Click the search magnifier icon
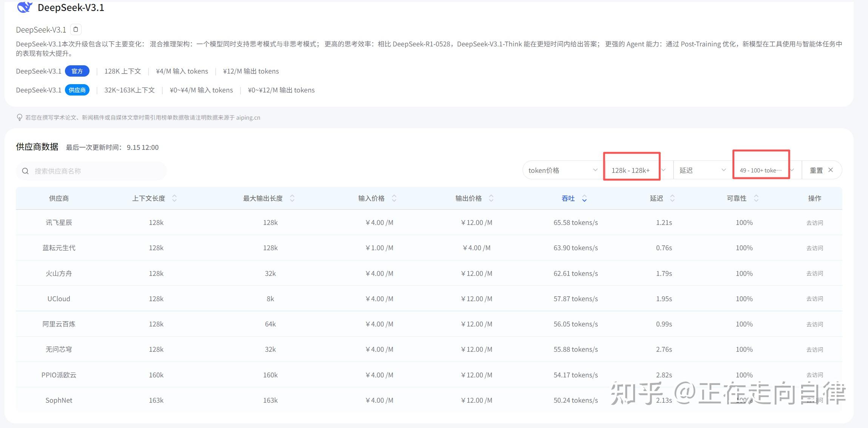Screen dimensions: 868x428 coord(25,171)
